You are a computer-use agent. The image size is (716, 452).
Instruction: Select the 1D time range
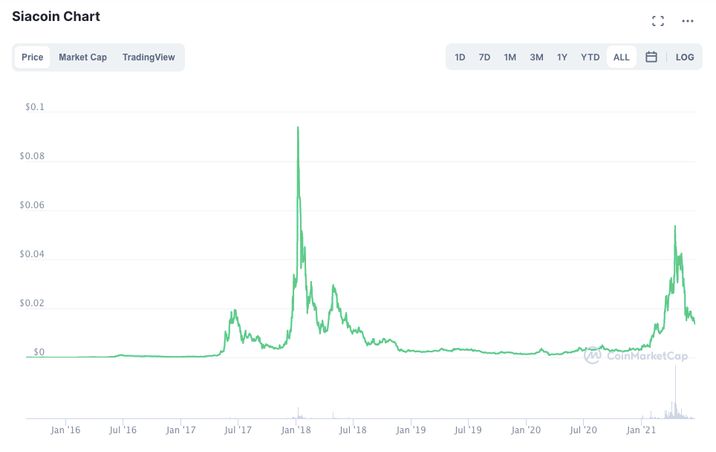(x=460, y=57)
